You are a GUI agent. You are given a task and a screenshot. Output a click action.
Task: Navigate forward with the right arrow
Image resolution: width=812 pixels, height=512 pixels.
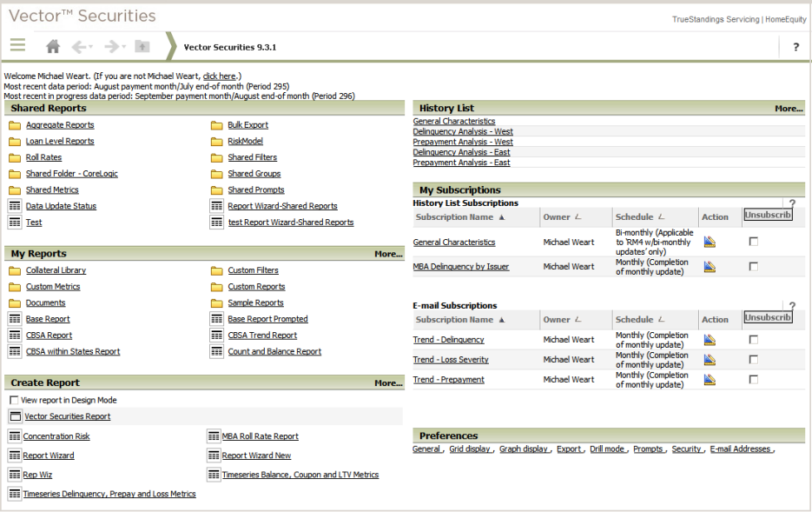(111, 47)
